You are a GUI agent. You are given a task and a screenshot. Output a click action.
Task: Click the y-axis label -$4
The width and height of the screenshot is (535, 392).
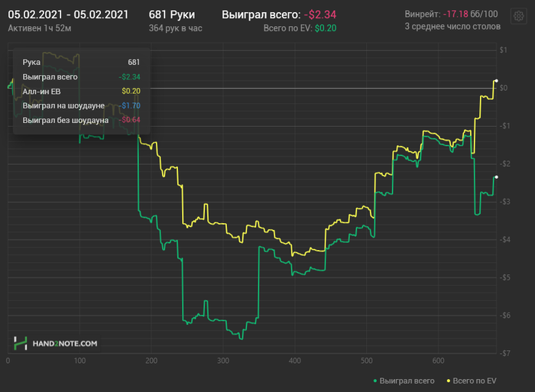(x=505, y=240)
